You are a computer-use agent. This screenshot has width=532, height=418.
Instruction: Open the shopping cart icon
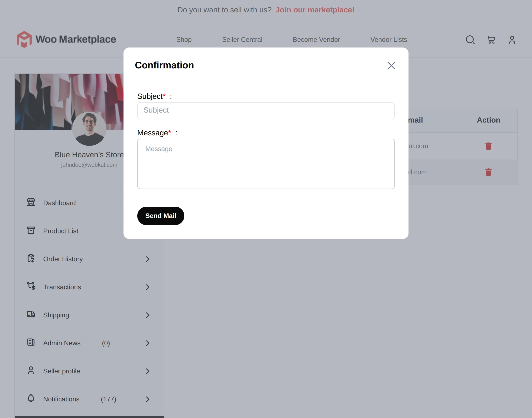(x=491, y=40)
